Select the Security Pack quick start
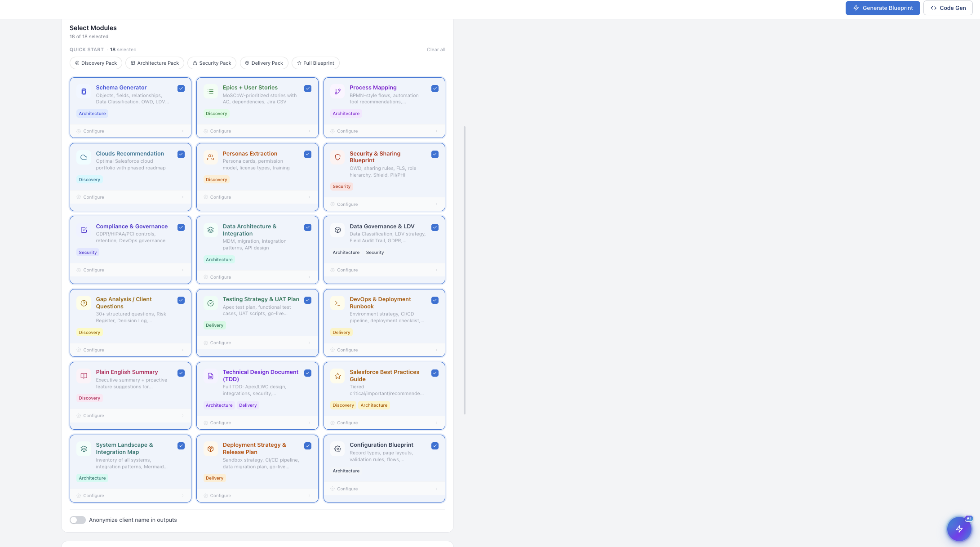 click(212, 63)
